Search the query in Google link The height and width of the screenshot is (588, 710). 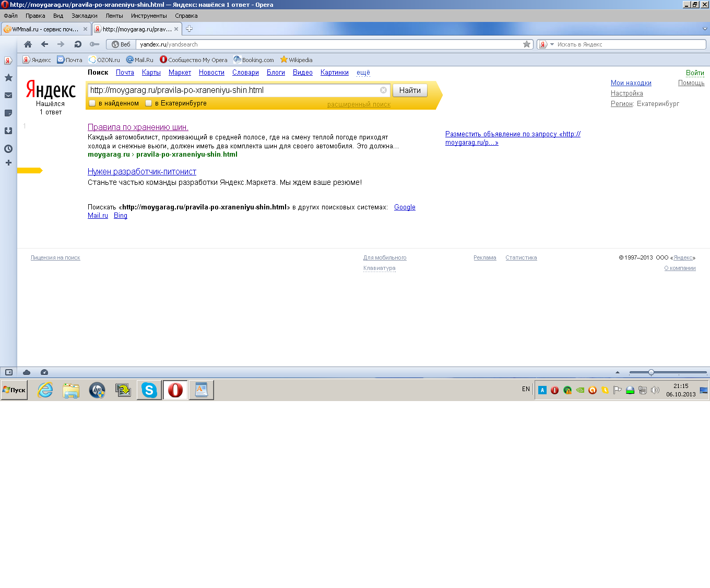pyautogui.click(x=405, y=207)
